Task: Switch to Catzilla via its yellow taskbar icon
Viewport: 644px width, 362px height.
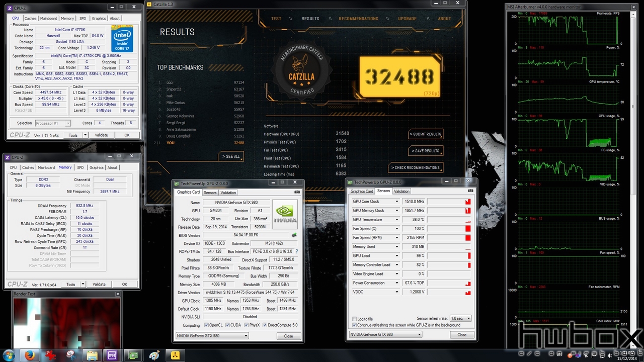Action: click(x=175, y=355)
